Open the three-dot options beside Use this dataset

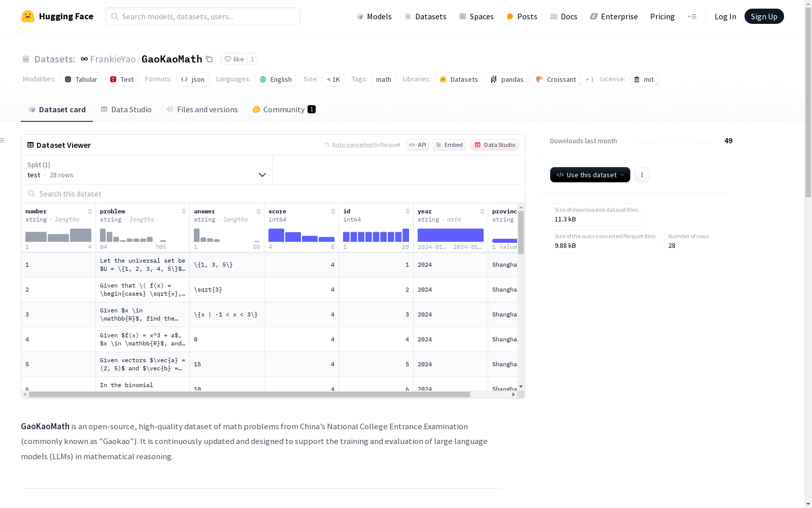(x=642, y=175)
